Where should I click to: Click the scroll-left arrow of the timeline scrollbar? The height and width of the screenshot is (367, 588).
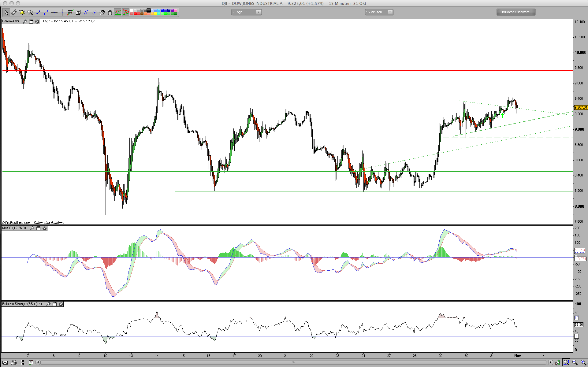click(38, 362)
